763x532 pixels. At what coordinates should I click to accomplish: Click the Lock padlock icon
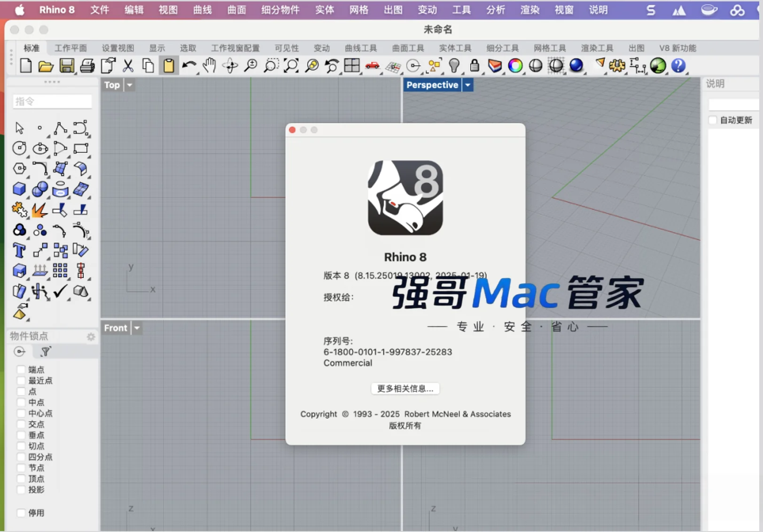pyautogui.click(x=475, y=66)
